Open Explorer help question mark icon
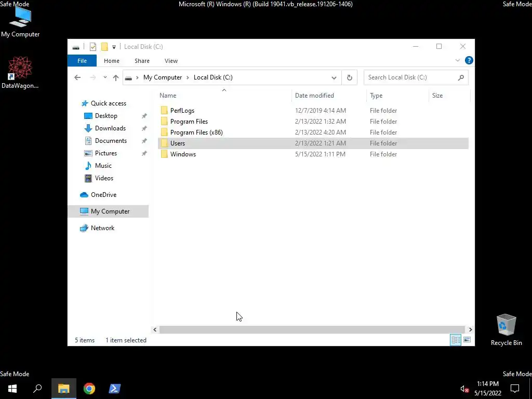532x399 pixels. point(469,60)
